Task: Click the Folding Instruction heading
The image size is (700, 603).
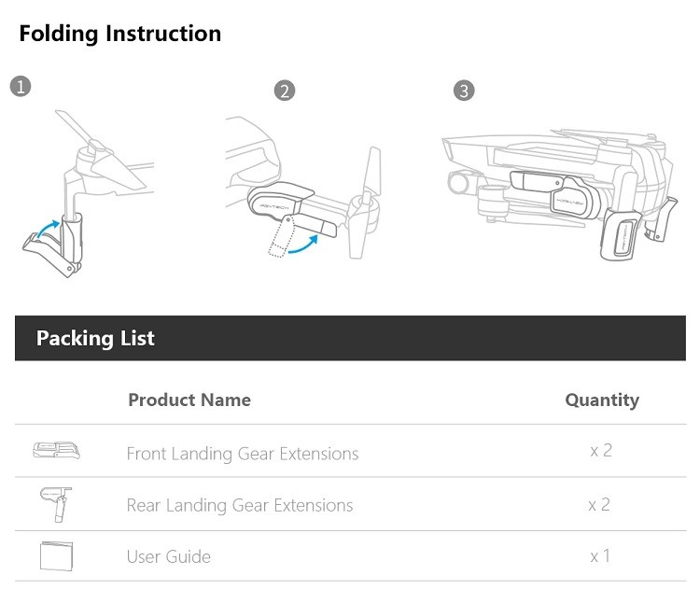Action: pos(120,34)
